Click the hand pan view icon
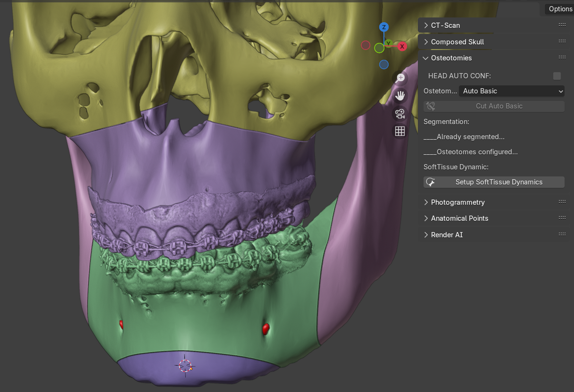This screenshot has height=392, width=574. click(x=400, y=95)
